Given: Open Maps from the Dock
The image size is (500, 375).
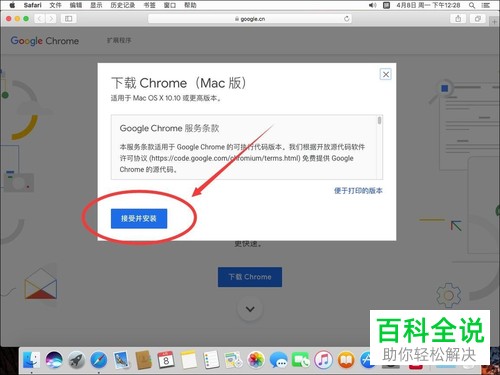Looking at the screenshot, I should pyautogui.click(x=233, y=360).
